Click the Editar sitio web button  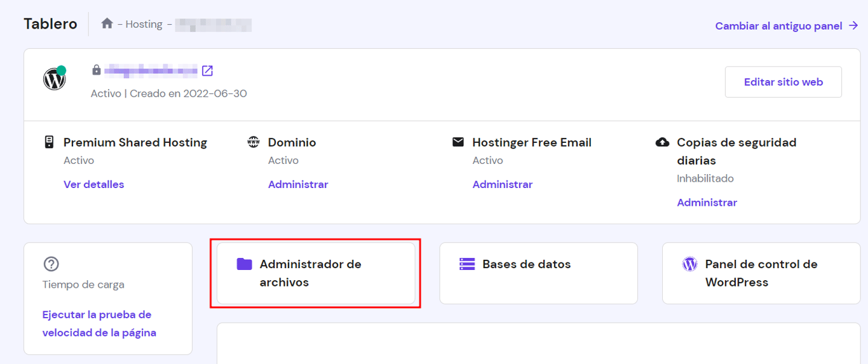tap(783, 82)
